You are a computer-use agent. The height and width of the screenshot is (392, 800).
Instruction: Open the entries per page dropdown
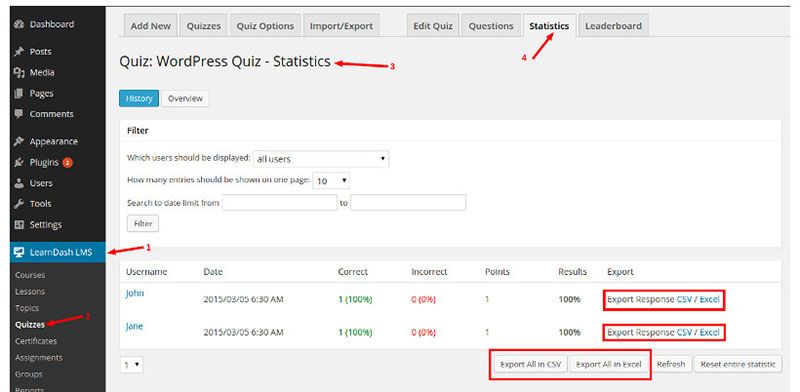[331, 181]
